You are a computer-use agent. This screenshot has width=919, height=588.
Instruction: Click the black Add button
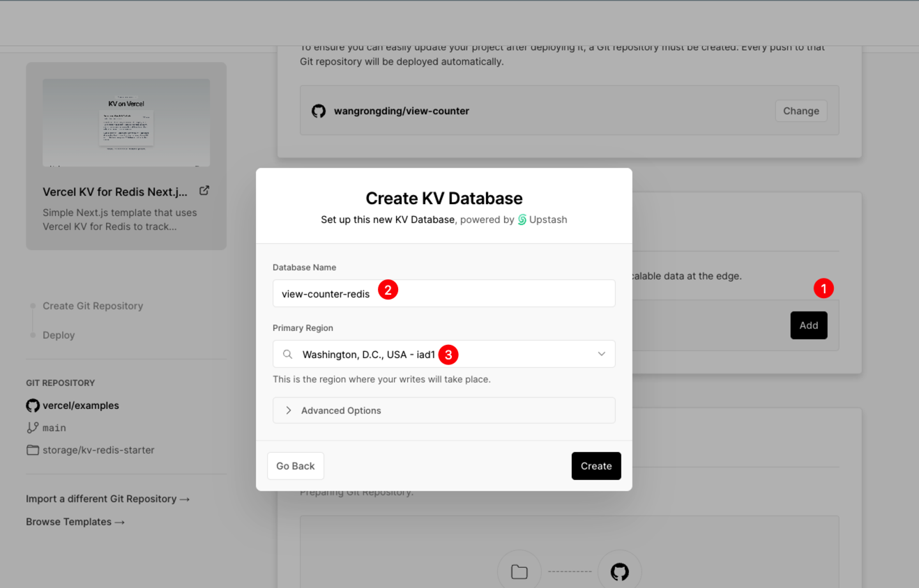tap(809, 325)
